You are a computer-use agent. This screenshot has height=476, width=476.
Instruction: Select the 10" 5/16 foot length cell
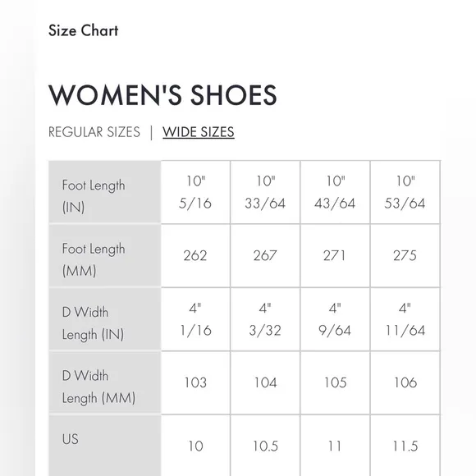(x=195, y=192)
